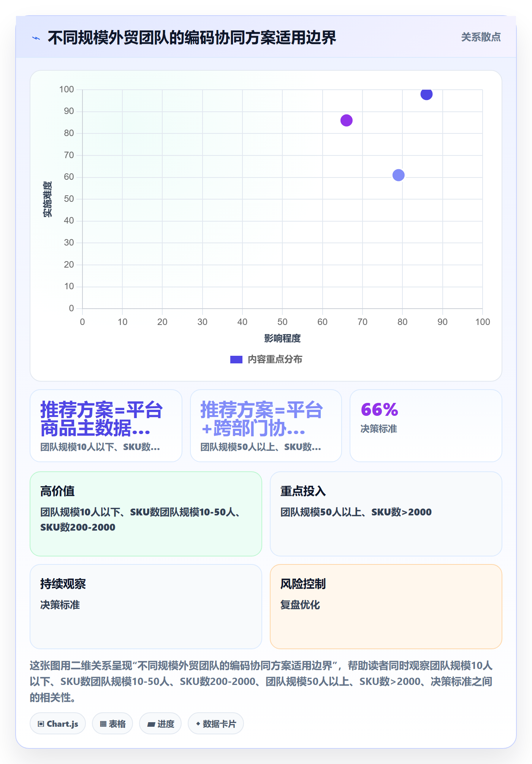Viewport: 532px width, 764px height.
Task: Click the 团队规模50人以上、SKU数>2000 text in 重点投入
Action: coord(356,512)
